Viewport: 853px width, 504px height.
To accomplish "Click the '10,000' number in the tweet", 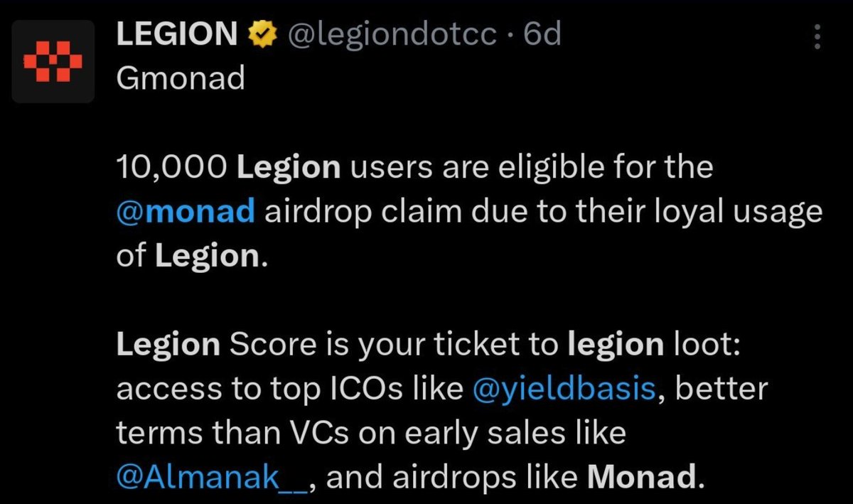I will 171,168.
